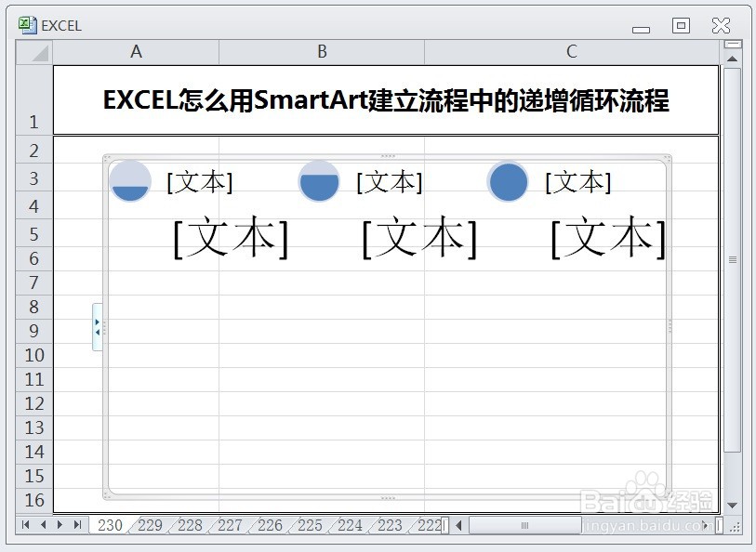Select column C header

pyautogui.click(x=572, y=52)
